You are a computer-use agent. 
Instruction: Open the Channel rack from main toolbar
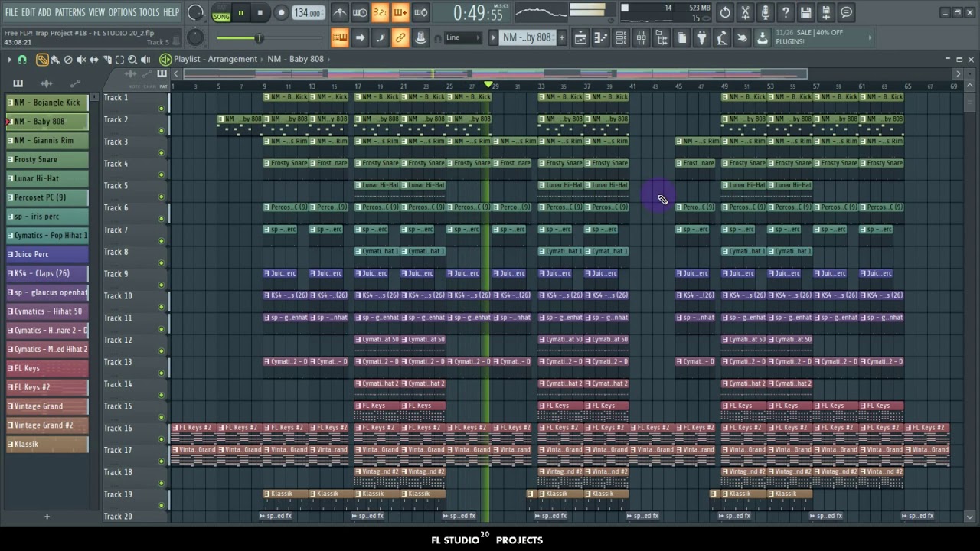point(622,37)
